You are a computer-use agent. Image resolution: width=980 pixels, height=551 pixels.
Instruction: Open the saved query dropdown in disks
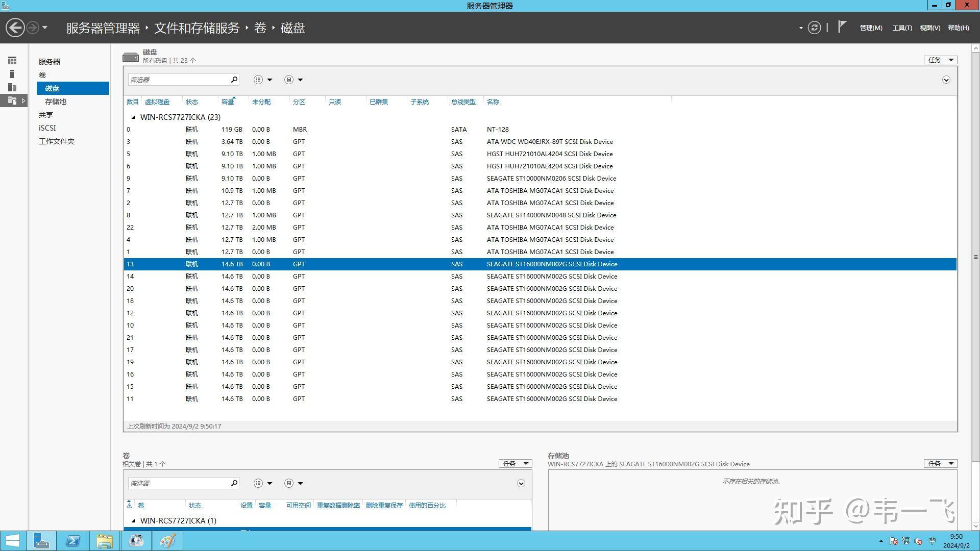[293, 80]
